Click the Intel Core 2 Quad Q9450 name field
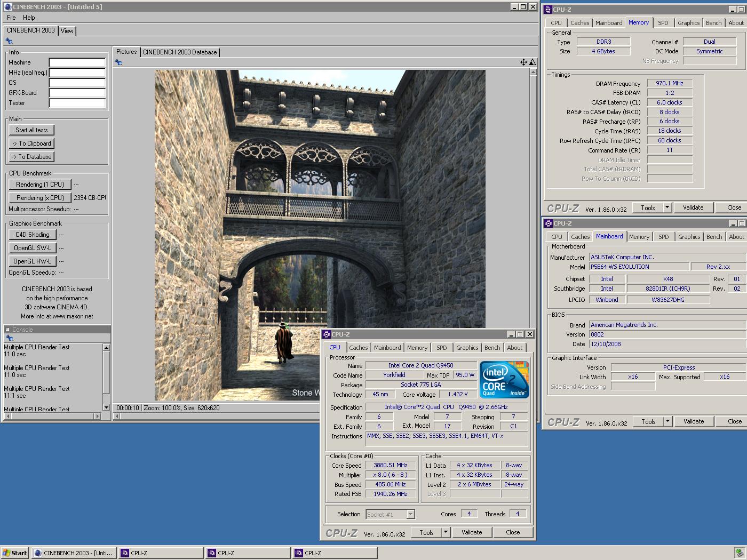 point(421,365)
